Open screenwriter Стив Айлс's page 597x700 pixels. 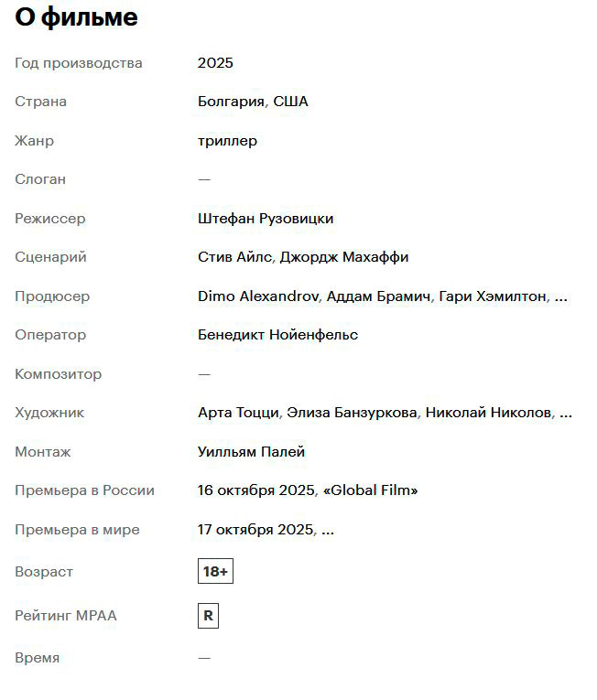coord(234,257)
